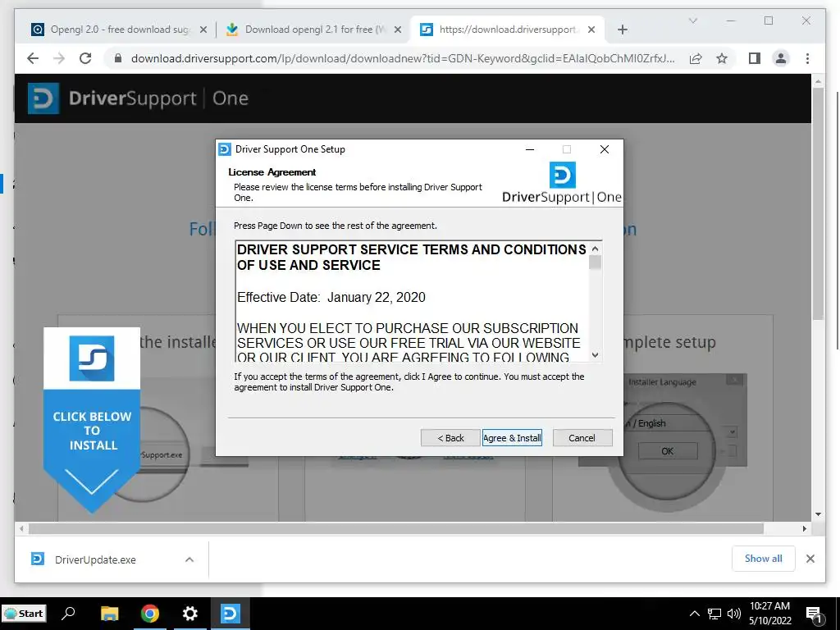Click the CLICK BELOW TO INSTALL banner
The height and width of the screenshot is (630, 840).
pos(92,421)
